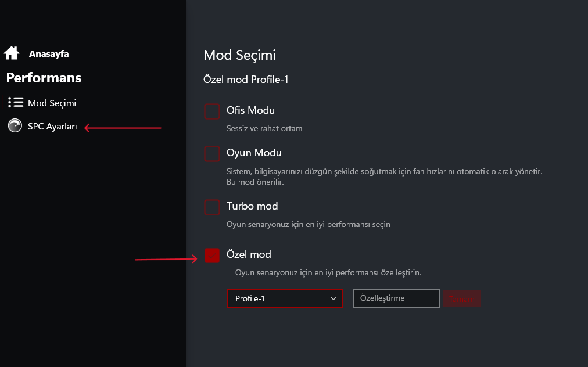Expand the profile list using its chevron arrow
Screen dimensions: 588x367
point(334,298)
